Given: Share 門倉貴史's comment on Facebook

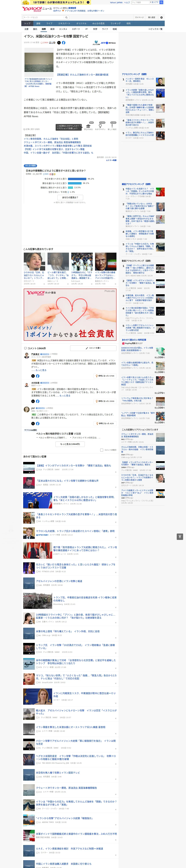Looking at the screenshot, I should click(x=38, y=376).
